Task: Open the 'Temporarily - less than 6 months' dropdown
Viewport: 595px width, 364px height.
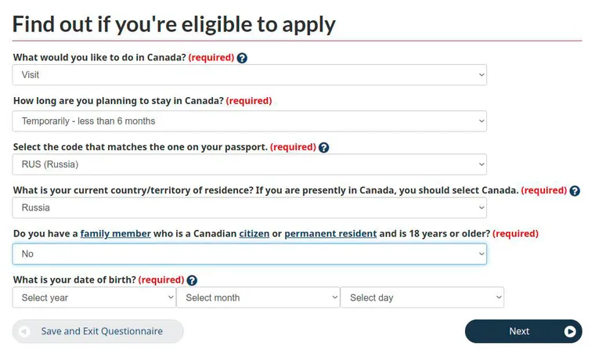Action: [x=249, y=121]
